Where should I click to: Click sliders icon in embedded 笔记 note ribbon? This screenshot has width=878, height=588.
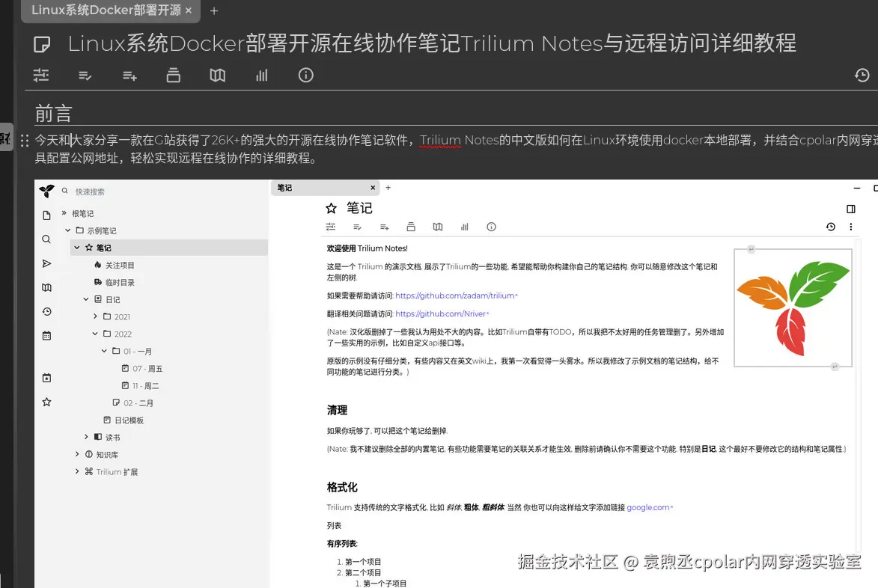pyautogui.click(x=331, y=227)
